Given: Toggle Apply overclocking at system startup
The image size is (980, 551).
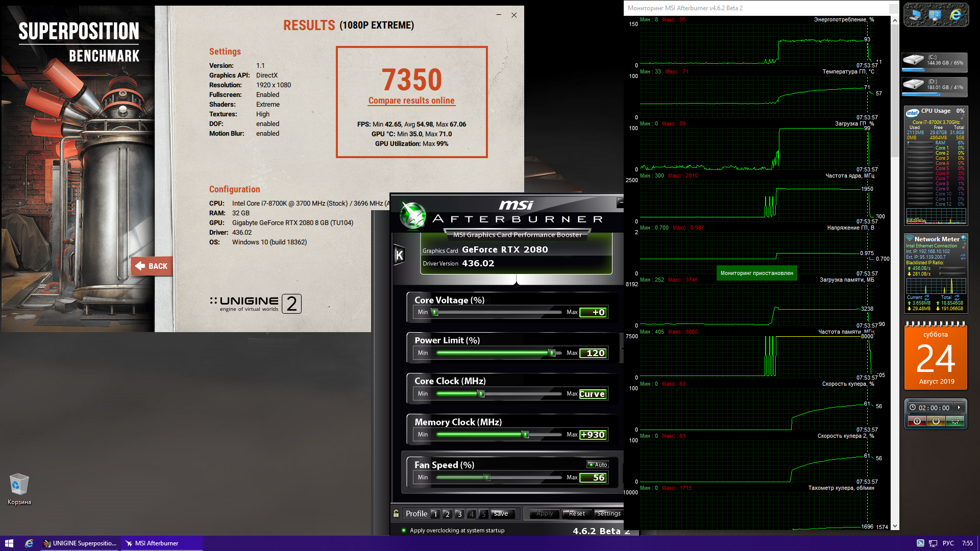Looking at the screenshot, I should [x=404, y=531].
